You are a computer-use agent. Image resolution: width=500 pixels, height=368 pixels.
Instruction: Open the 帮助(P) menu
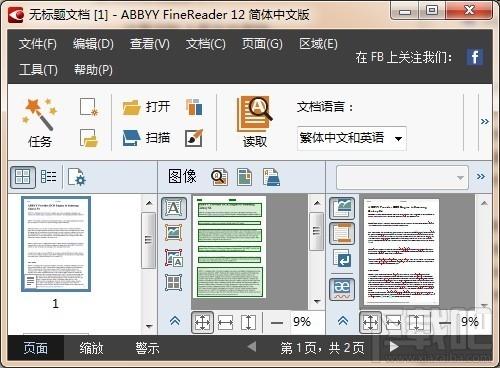tap(93, 70)
